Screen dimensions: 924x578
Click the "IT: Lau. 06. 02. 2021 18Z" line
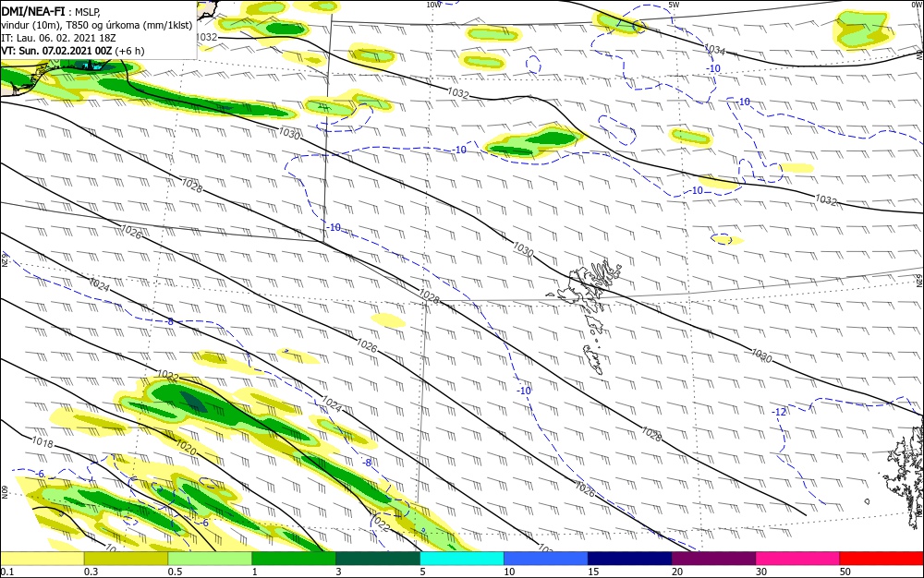[x=58, y=37]
